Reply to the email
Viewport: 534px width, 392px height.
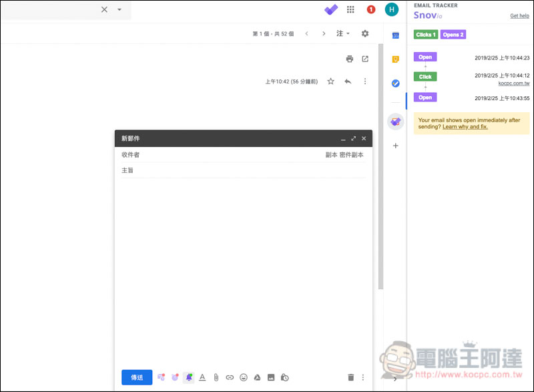point(348,81)
